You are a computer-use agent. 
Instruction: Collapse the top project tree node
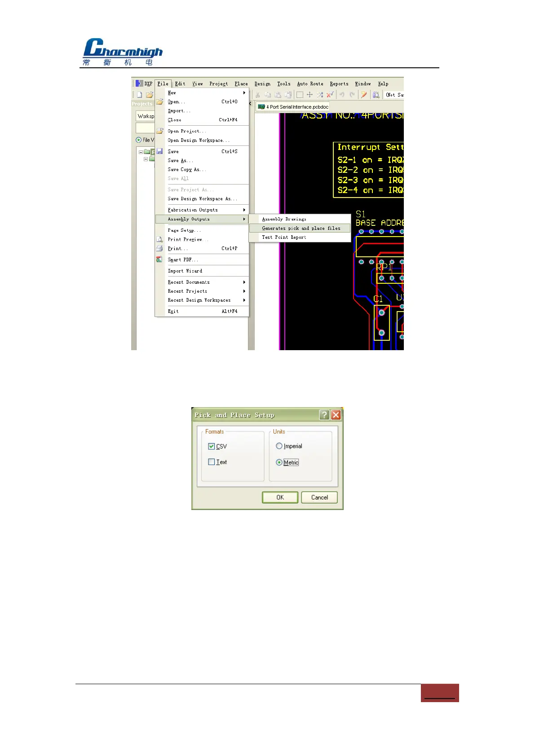[x=141, y=152]
